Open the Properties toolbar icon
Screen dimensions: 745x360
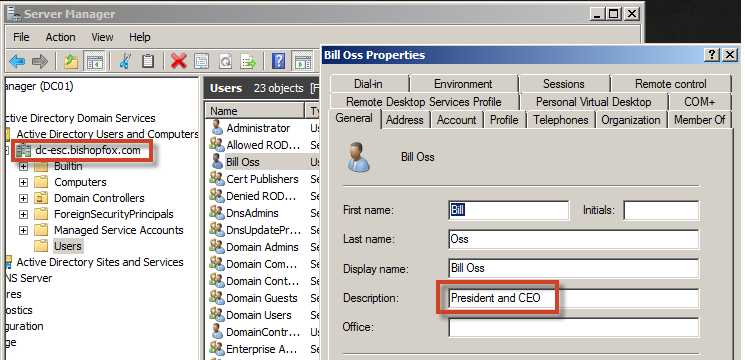(x=201, y=61)
